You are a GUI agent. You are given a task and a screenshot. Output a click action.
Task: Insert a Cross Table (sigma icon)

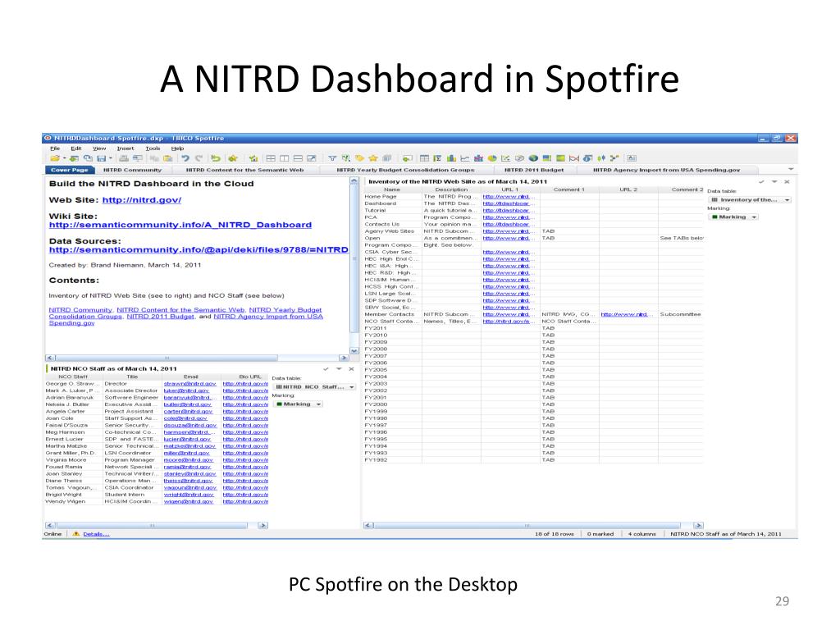(x=438, y=158)
